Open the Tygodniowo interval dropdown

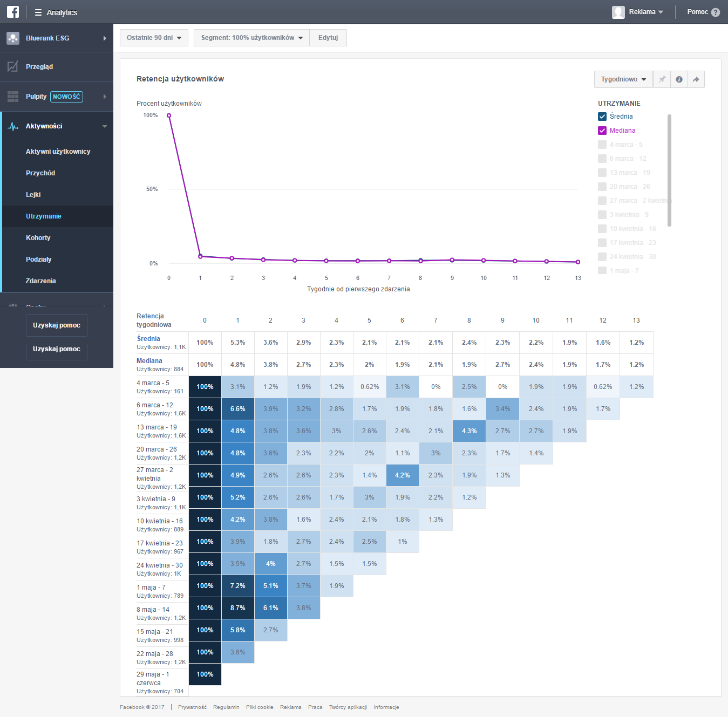click(623, 79)
